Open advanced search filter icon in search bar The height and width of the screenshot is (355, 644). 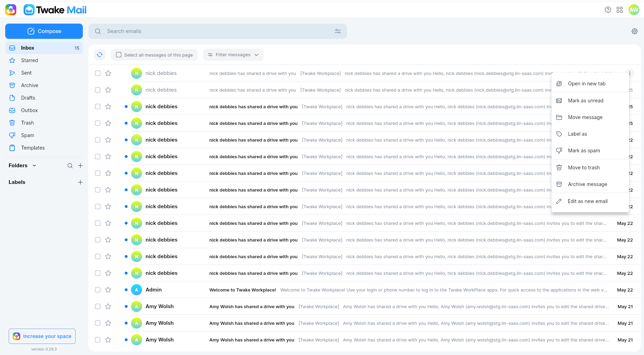[338, 31]
